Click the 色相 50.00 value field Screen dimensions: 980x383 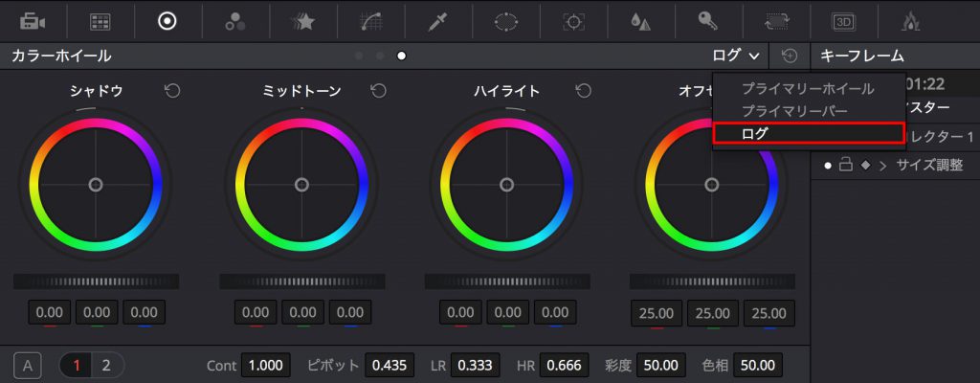pos(758,366)
